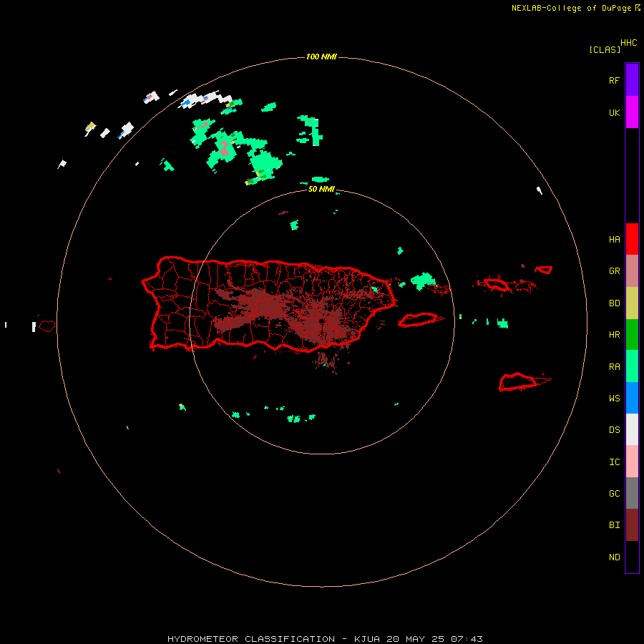Click the BI brown legend swatch

[x=632, y=525]
